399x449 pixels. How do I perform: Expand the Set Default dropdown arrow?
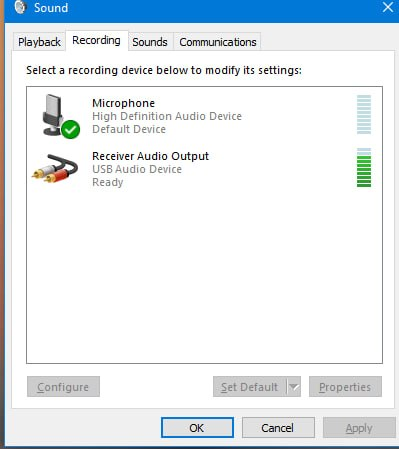(294, 387)
